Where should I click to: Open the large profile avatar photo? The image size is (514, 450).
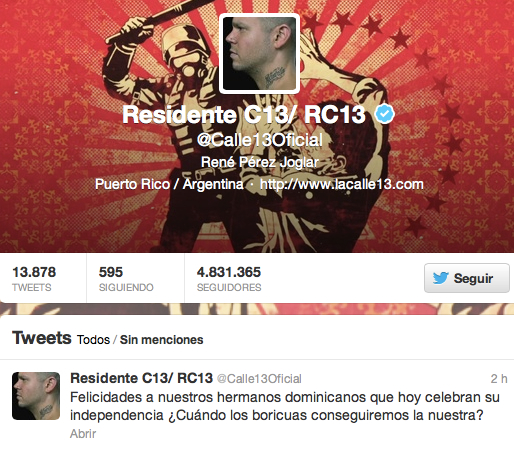coord(259,54)
